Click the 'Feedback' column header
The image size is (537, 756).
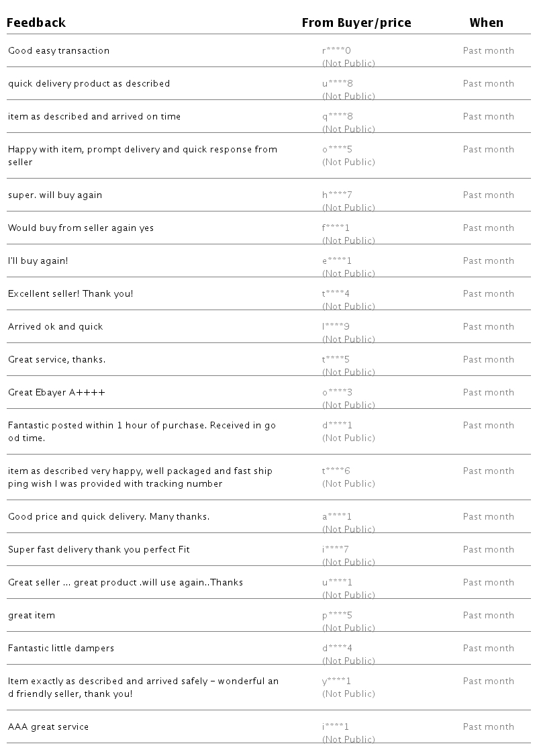tap(36, 23)
